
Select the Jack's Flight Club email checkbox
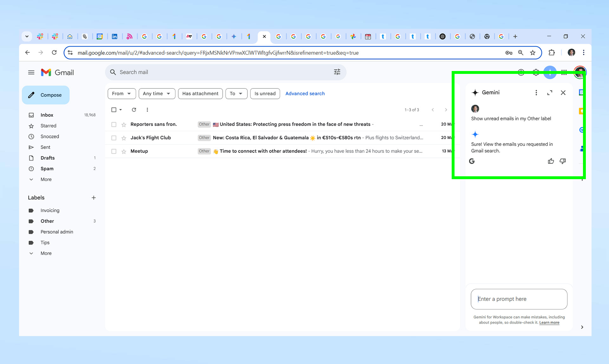114,138
